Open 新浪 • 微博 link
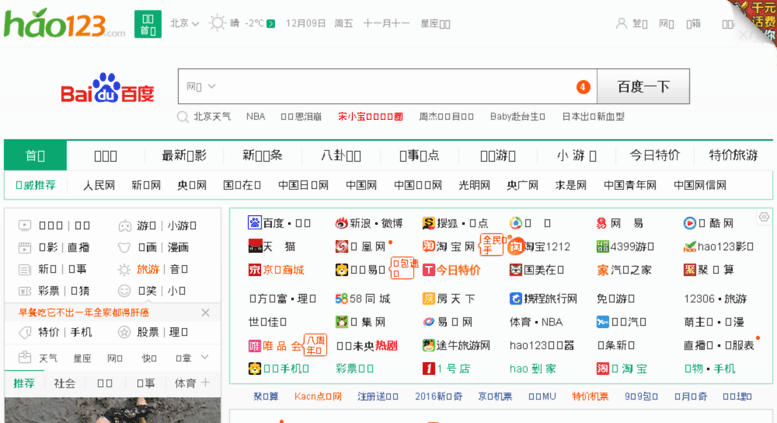Image resolution: width=777 pixels, height=423 pixels. (x=376, y=223)
